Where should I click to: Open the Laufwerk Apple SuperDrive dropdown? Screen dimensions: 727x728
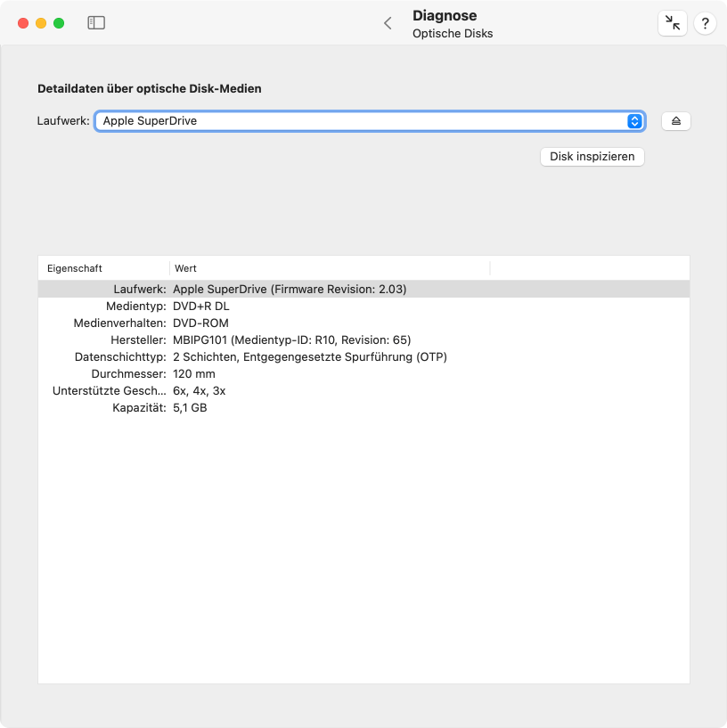point(370,121)
